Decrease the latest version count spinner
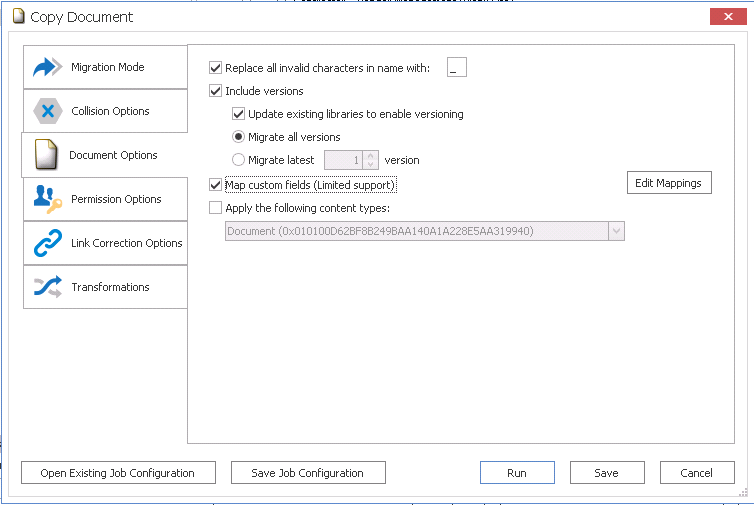Viewport: 754px width, 505px height. 371,165
